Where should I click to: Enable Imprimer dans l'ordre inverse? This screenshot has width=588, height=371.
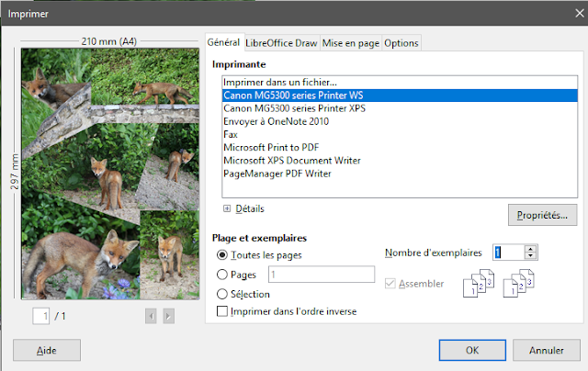tap(222, 311)
